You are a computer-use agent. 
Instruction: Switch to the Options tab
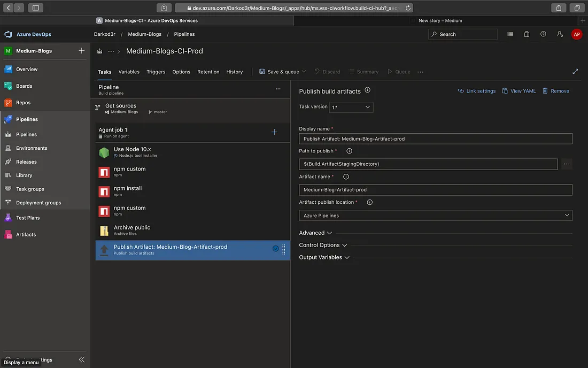(x=181, y=72)
